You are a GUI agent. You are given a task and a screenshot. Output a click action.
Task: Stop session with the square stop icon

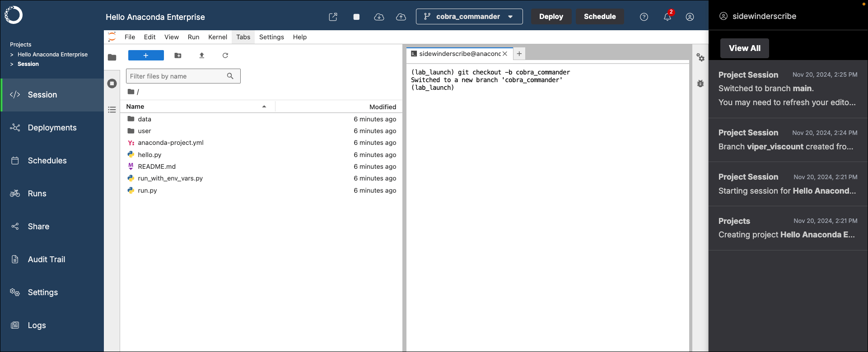[356, 17]
